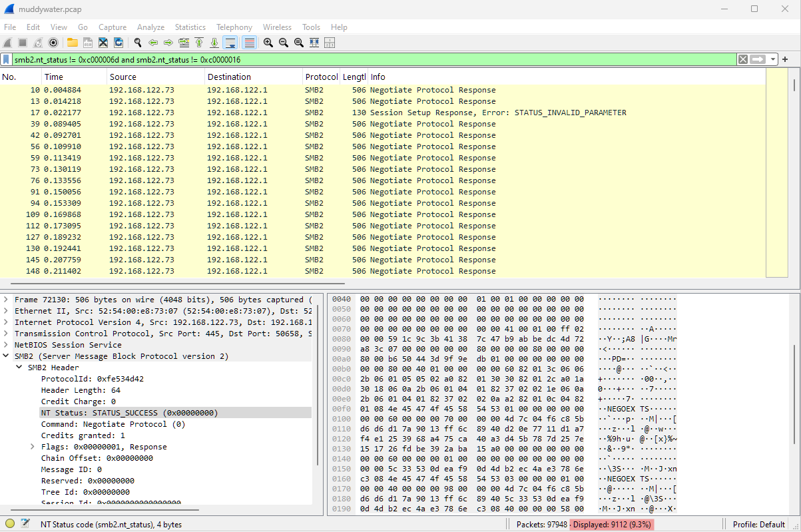Expand the Frame 72130 tree node
801x532 pixels.
[6, 300]
